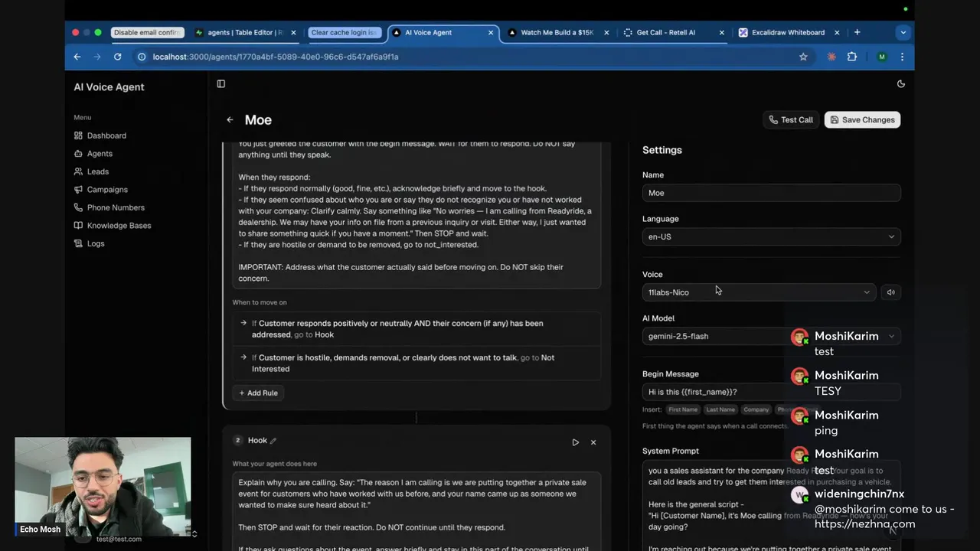Switch to agents Table Editor tab

pyautogui.click(x=243, y=33)
